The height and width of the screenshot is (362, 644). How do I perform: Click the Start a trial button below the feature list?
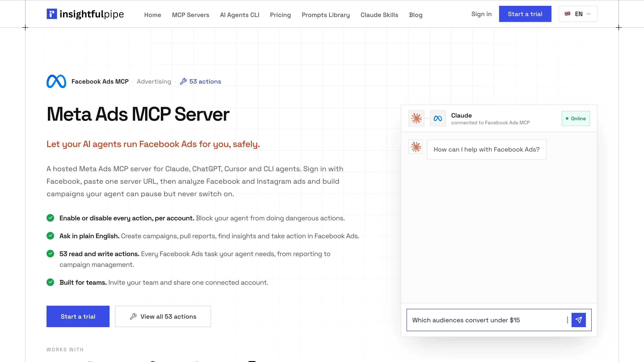[x=78, y=317]
